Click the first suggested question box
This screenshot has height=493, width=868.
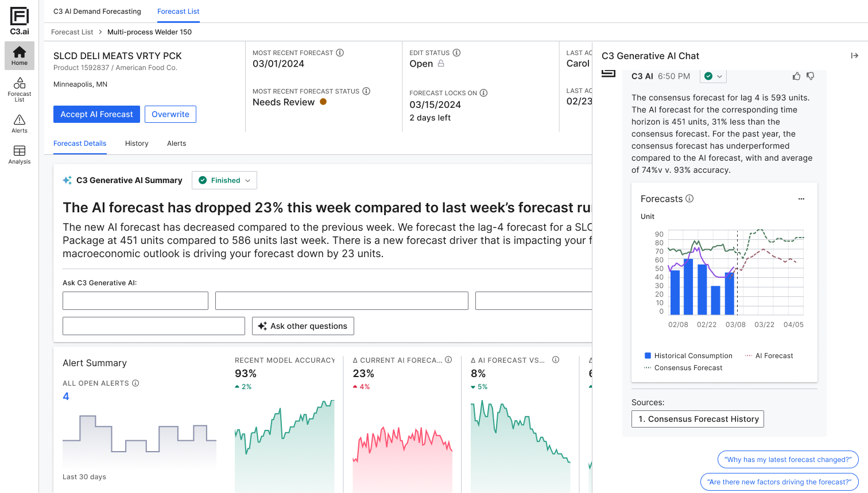tap(135, 301)
